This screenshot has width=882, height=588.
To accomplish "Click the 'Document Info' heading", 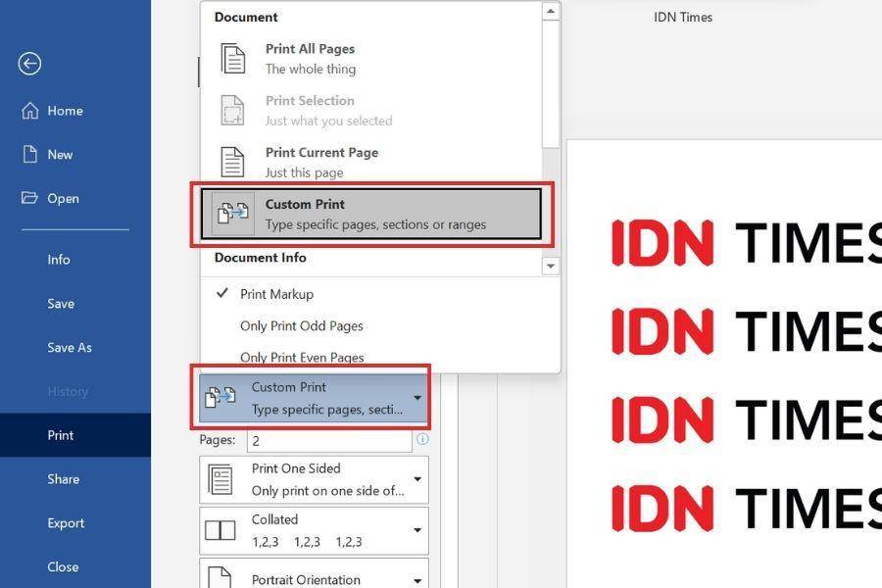I will pos(261,258).
